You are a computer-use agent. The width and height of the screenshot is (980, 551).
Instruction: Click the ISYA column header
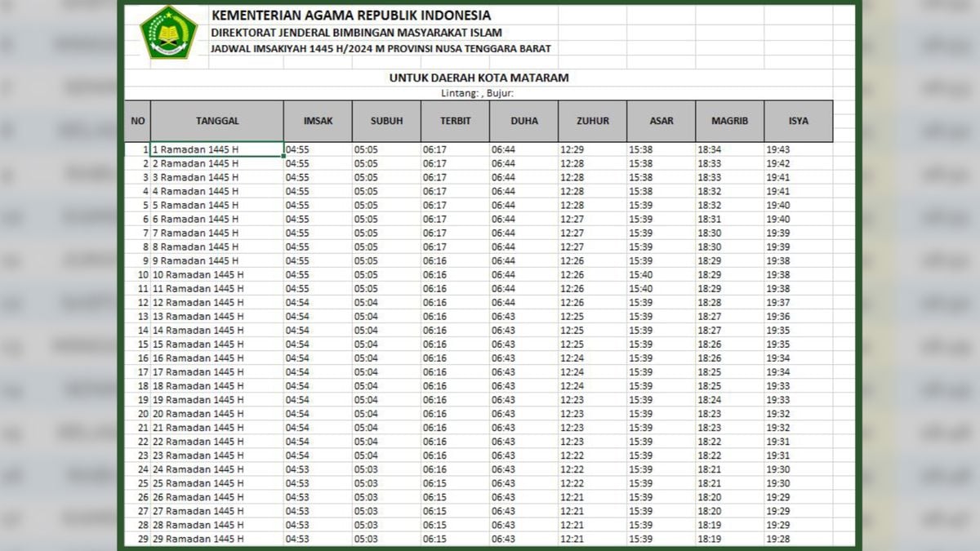coord(799,121)
